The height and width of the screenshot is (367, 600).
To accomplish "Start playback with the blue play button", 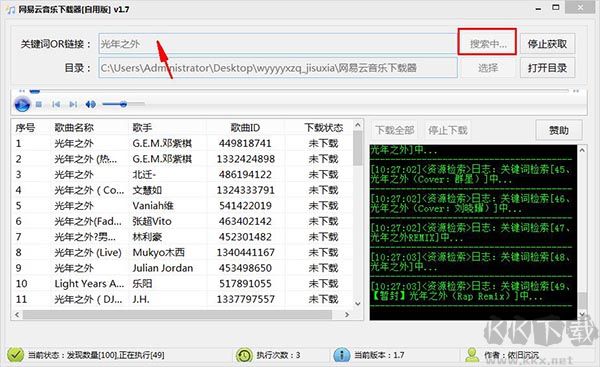I will [22, 104].
